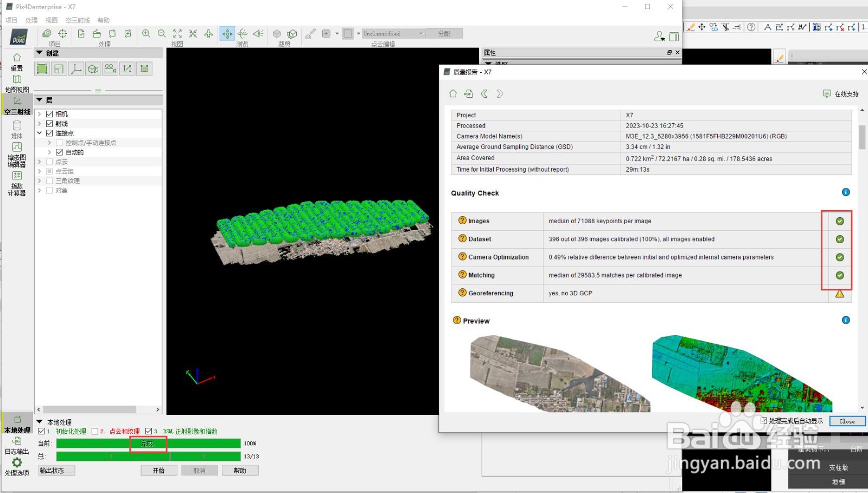Click the 当前 current progress bar

[148, 444]
